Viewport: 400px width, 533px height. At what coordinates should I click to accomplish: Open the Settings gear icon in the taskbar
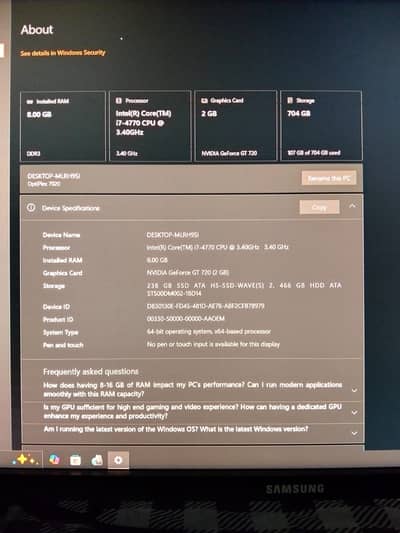pos(118,460)
